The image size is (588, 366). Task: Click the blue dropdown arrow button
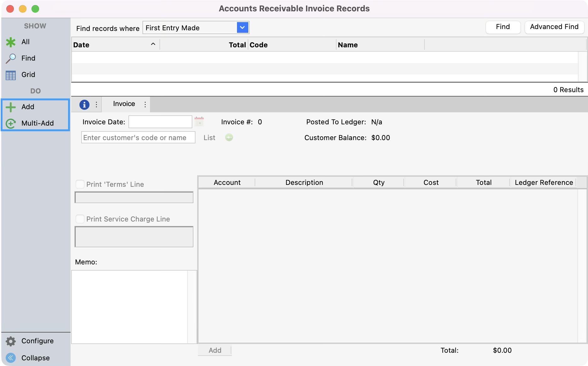242,28
